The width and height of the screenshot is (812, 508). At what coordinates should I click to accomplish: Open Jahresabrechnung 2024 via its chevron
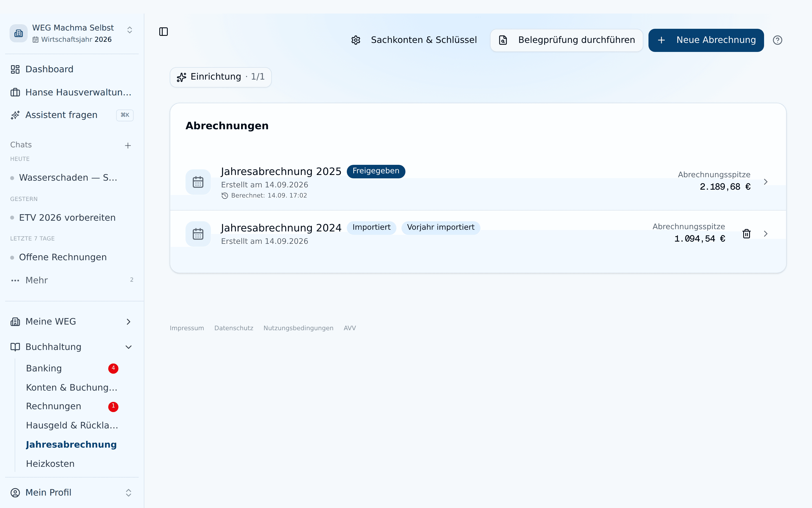click(766, 233)
